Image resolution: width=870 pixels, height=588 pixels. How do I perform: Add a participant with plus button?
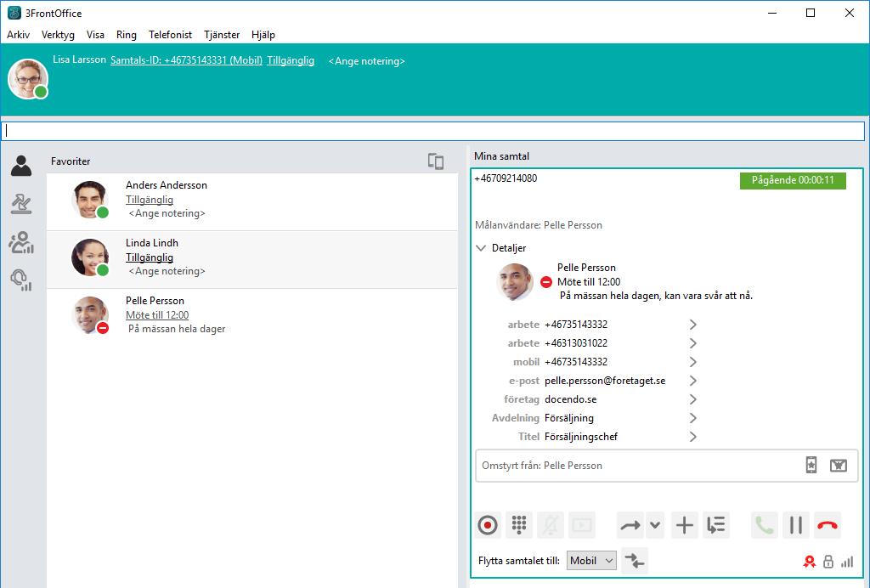point(684,525)
